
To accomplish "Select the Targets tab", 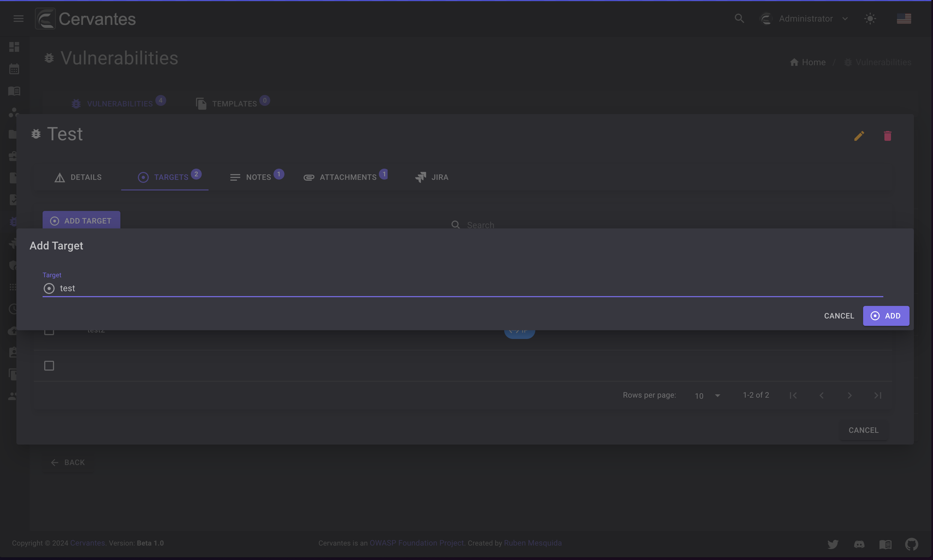I will pyautogui.click(x=165, y=177).
